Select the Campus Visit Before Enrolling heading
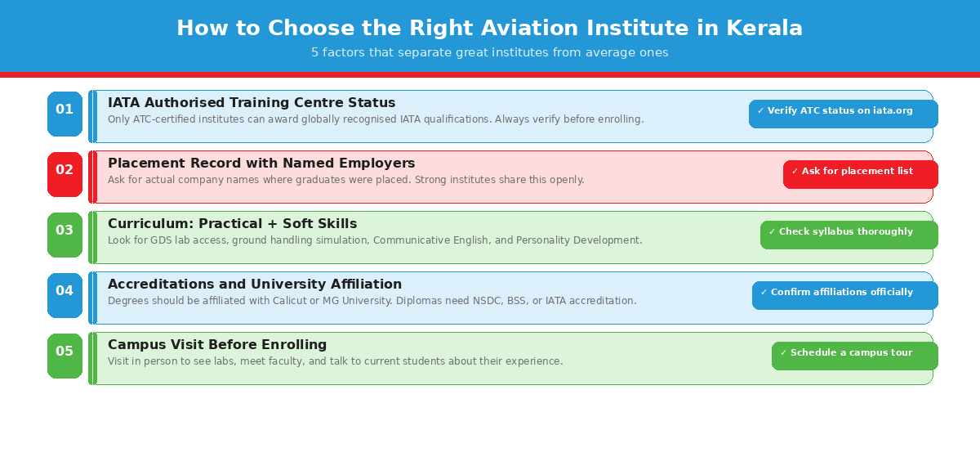Viewport: 980px width, 466px height. (x=217, y=345)
